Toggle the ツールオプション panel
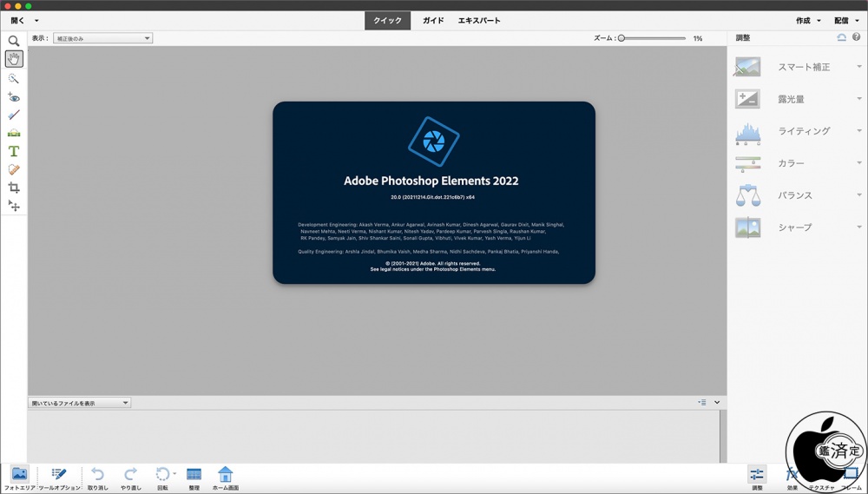Viewport: 868px width, 494px height. pyautogui.click(x=59, y=478)
